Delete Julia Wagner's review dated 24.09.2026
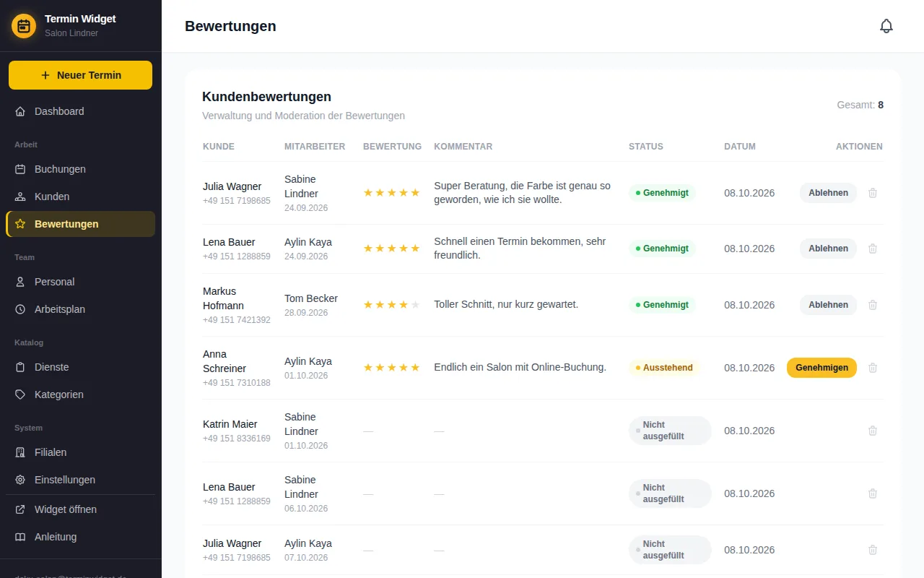This screenshot has width=924, height=578. point(873,193)
